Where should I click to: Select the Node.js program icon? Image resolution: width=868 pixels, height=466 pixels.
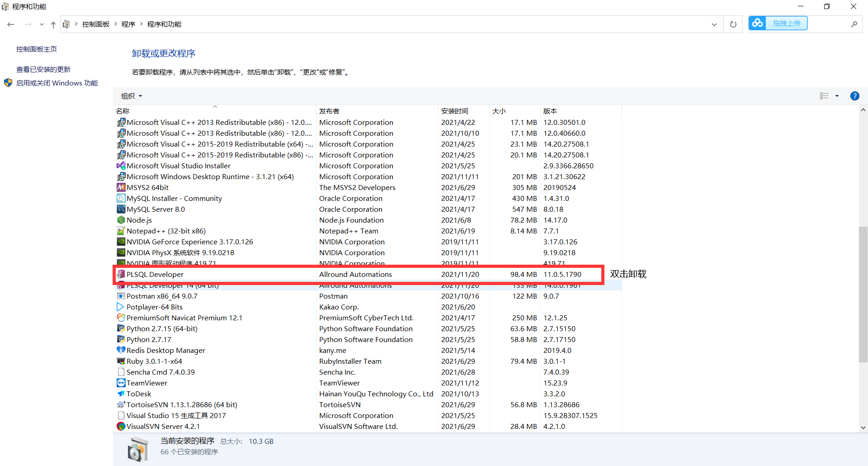[x=121, y=220]
